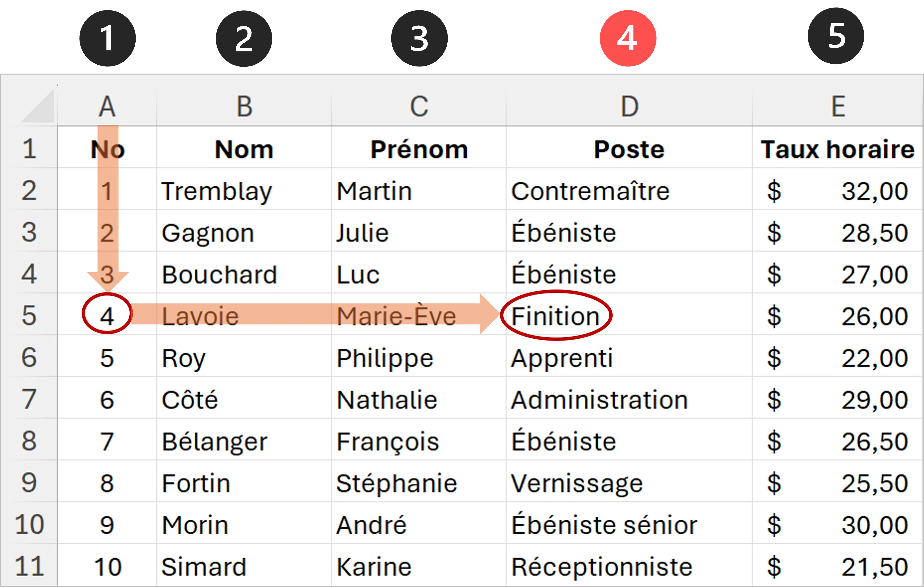Select column A header
Viewport: 924px width, 587px height.
107,106
